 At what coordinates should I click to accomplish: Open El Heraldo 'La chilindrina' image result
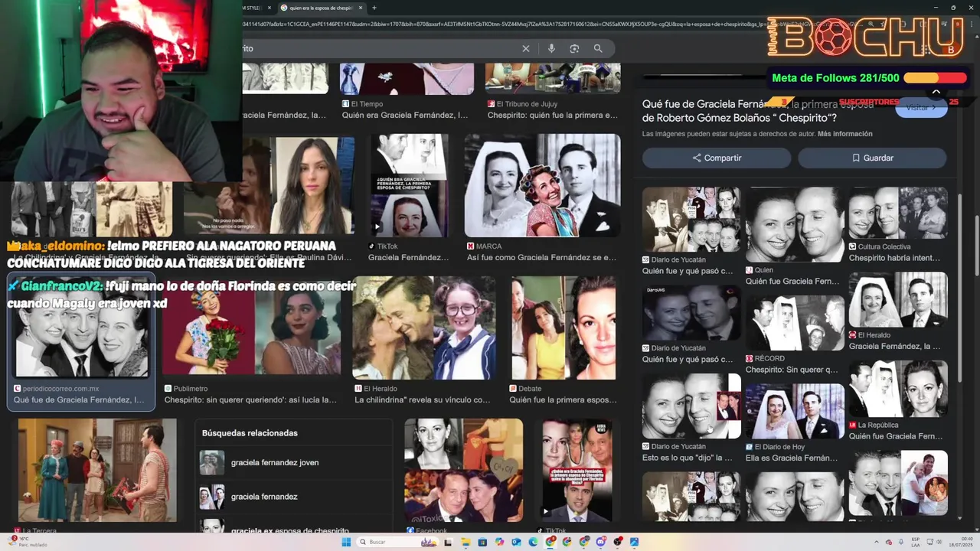[423, 328]
